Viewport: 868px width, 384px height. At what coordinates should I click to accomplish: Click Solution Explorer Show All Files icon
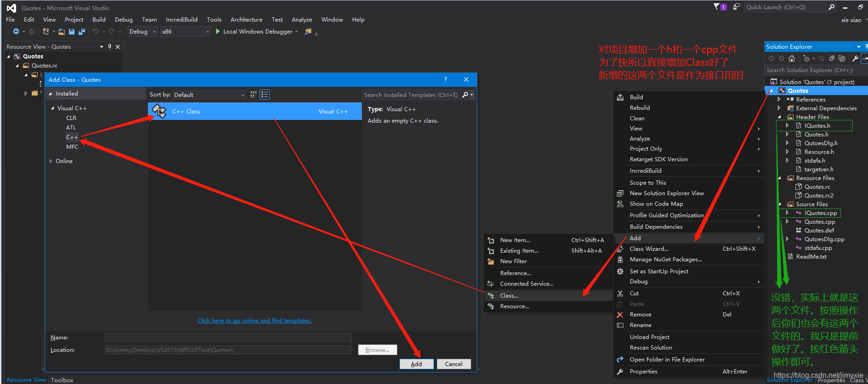click(842, 58)
